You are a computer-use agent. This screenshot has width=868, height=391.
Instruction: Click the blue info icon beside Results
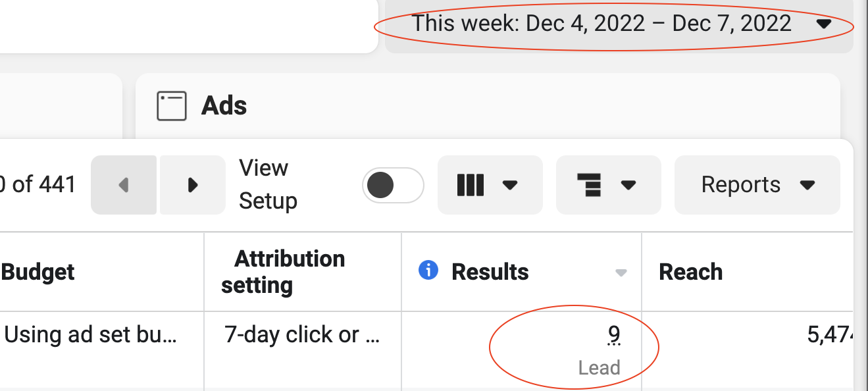click(428, 270)
